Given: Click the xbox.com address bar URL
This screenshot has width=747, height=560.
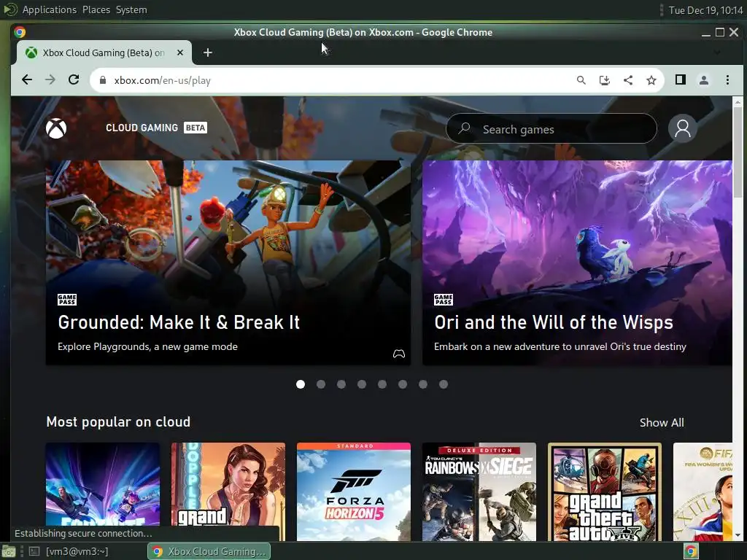Looking at the screenshot, I should [x=163, y=80].
